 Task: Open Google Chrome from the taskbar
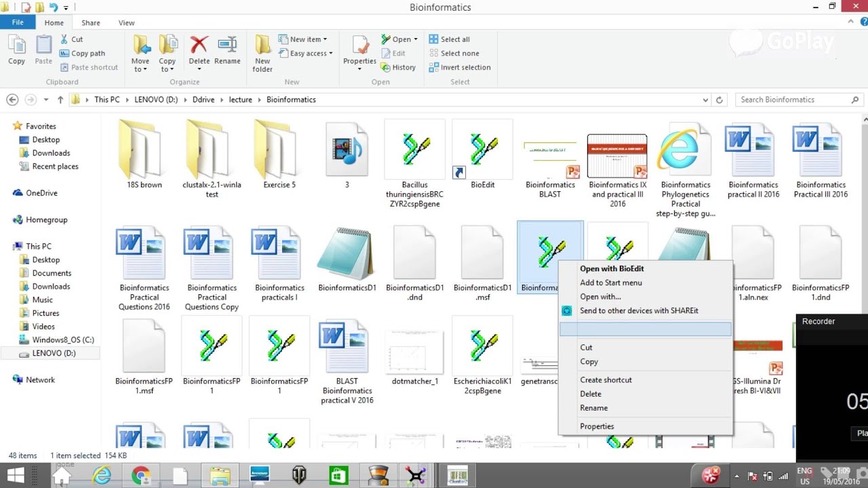pos(141,476)
